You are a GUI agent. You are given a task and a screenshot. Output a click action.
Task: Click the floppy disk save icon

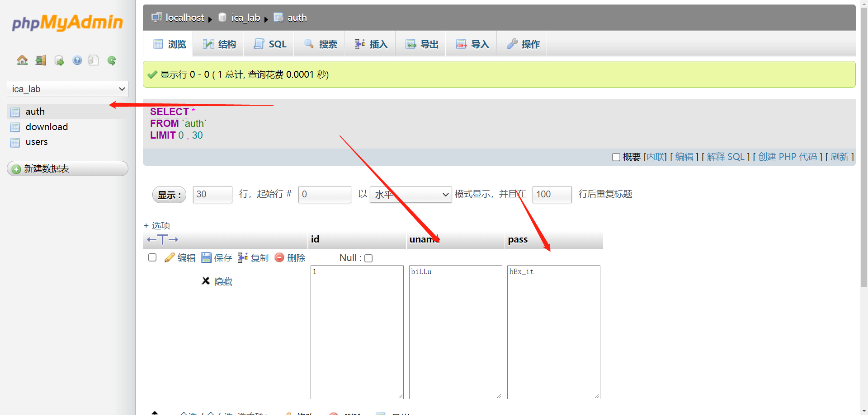point(206,257)
